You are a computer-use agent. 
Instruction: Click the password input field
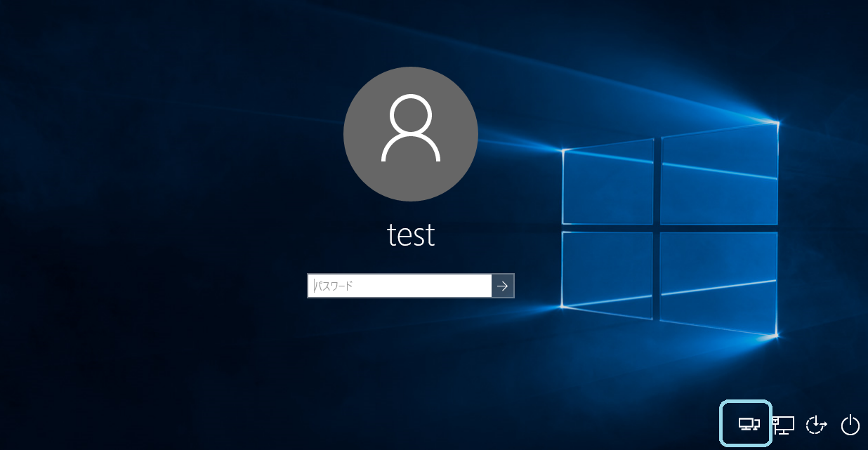point(400,286)
